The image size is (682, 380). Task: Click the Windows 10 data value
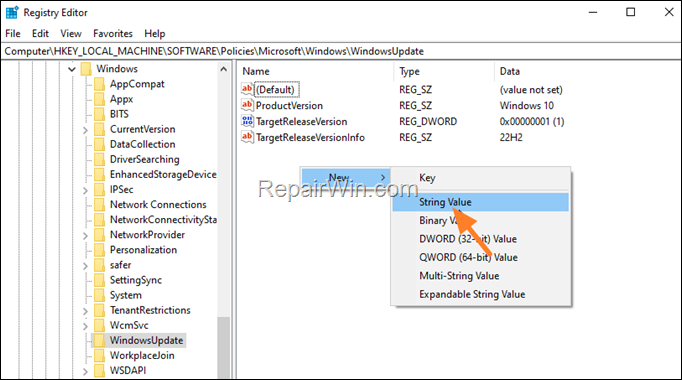[527, 106]
